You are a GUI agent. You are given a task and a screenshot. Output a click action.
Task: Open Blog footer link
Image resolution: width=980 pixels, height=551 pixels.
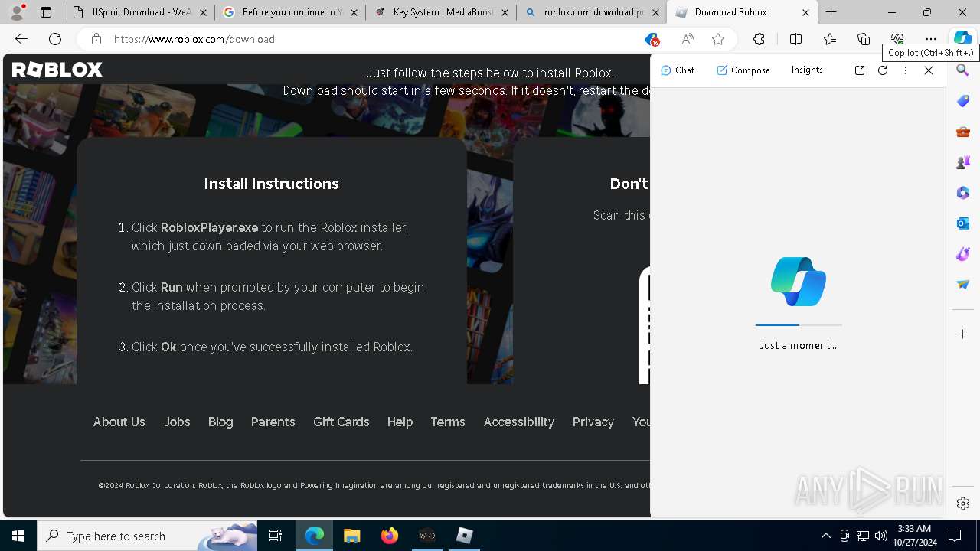pos(220,422)
